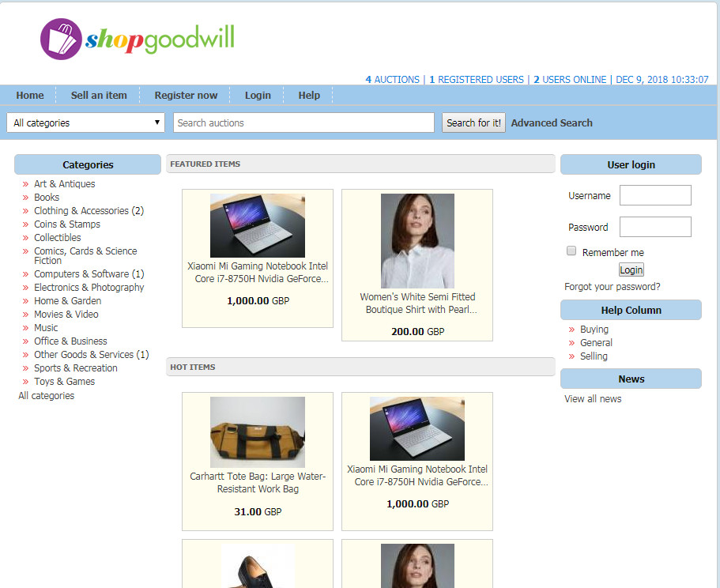The image size is (720, 588).
Task: Click the 4 AUCTIONS status text
Action: tap(392, 79)
